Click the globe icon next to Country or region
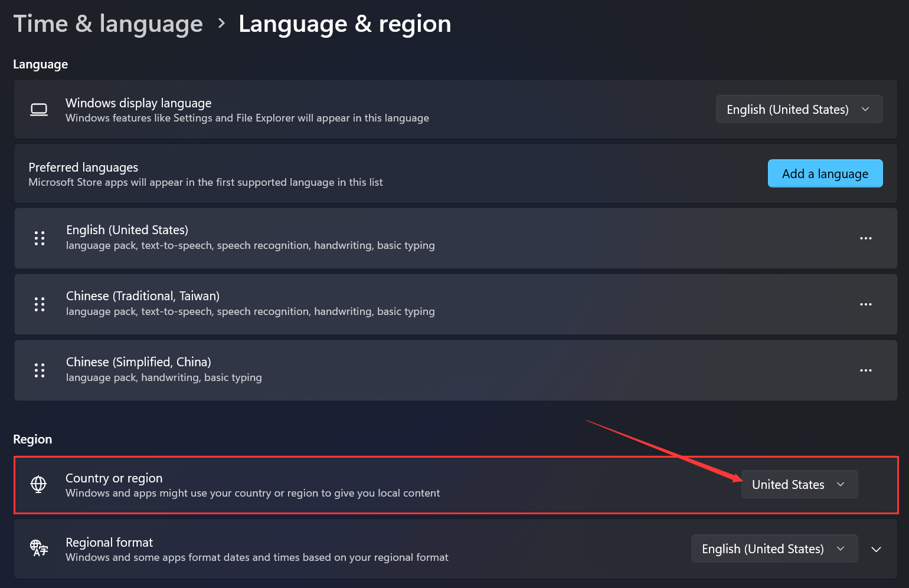The height and width of the screenshot is (588, 909). click(38, 484)
